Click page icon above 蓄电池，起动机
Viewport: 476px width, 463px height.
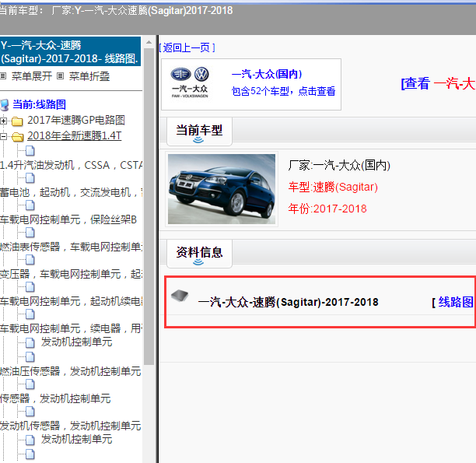pyautogui.click(x=30, y=178)
